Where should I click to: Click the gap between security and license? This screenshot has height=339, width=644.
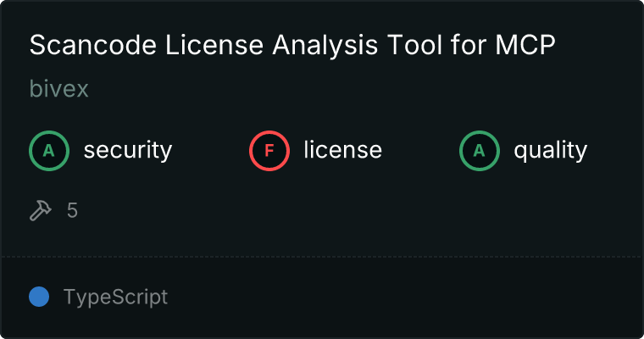(x=212, y=151)
